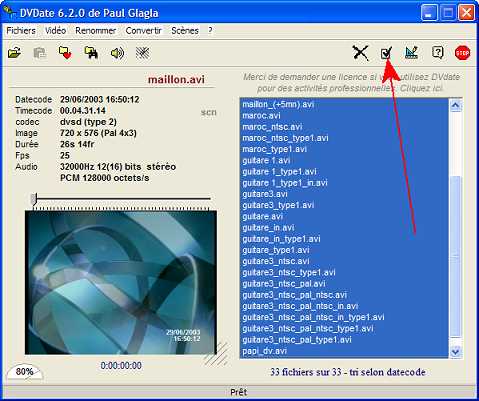Select guitare3_ntsc_pal_ntsc_in.avi in the list
Image resolution: width=479 pixels, height=401 pixels.
coord(344,306)
